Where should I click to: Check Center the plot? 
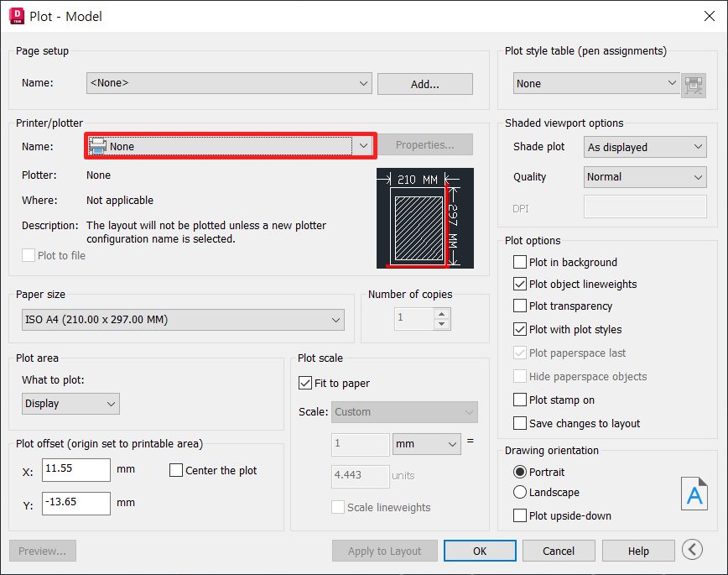pyautogui.click(x=176, y=470)
